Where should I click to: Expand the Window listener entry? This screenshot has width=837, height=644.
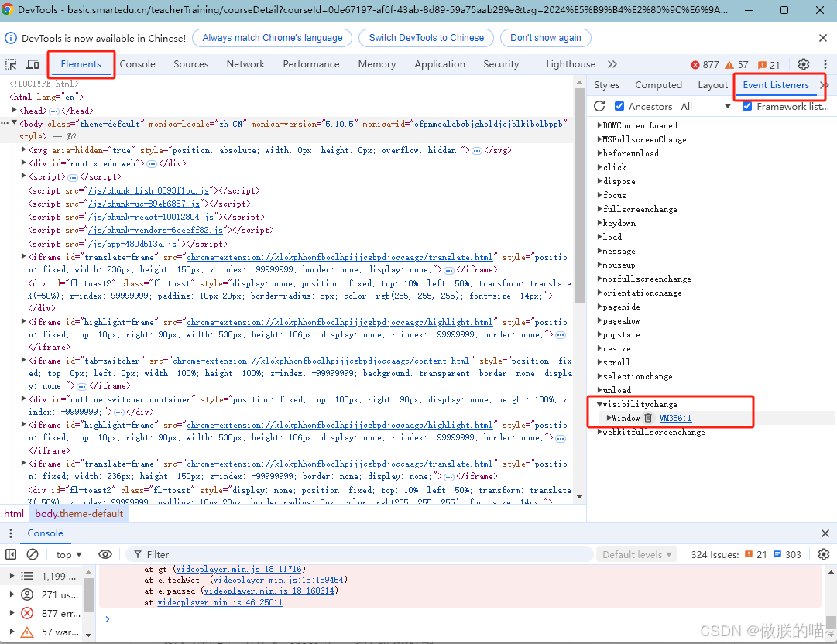click(609, 418)
